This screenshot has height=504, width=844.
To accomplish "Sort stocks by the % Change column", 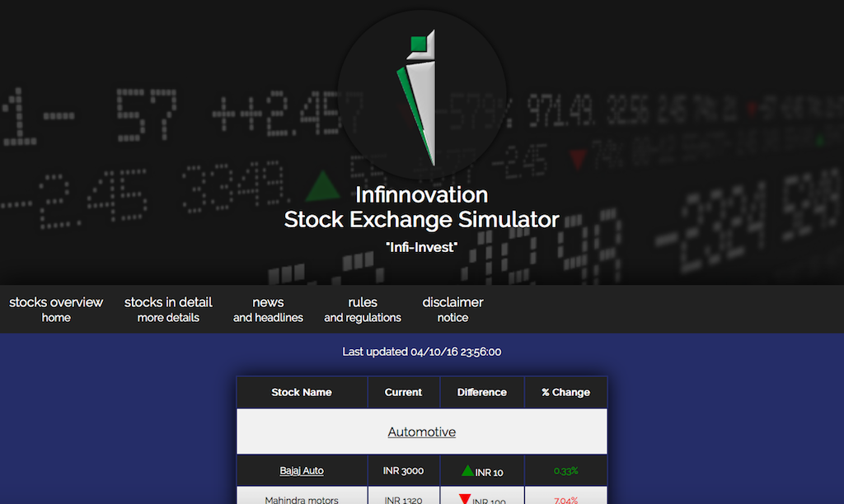I will [x=565, y=392].
